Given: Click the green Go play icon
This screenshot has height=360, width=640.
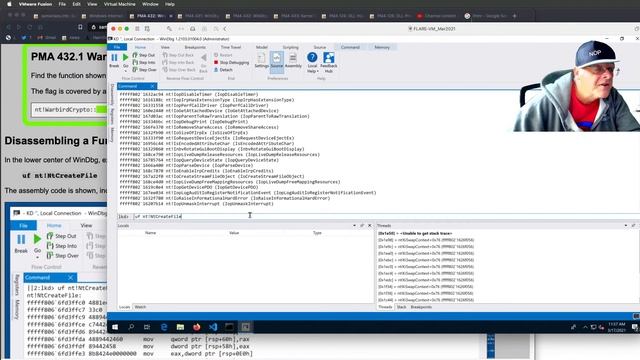Looking at the screenshot, I should pos(126,58).
